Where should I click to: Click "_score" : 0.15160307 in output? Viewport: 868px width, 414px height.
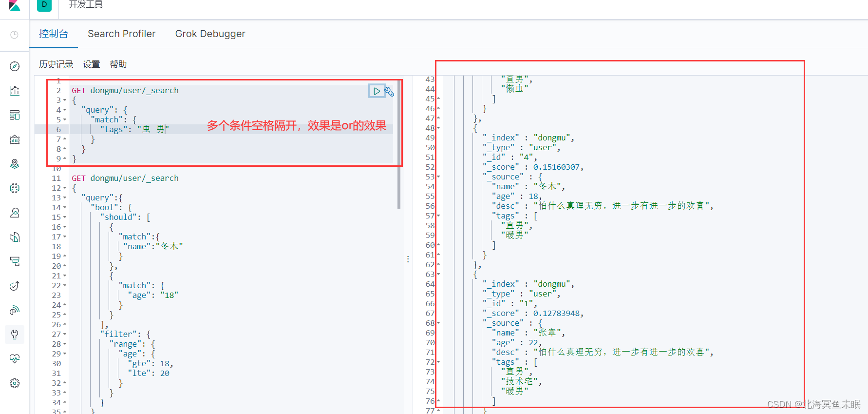click(x=533, y=167)
